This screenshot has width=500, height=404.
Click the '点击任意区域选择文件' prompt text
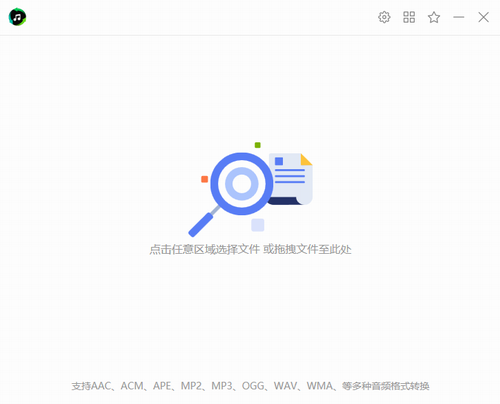204,249
